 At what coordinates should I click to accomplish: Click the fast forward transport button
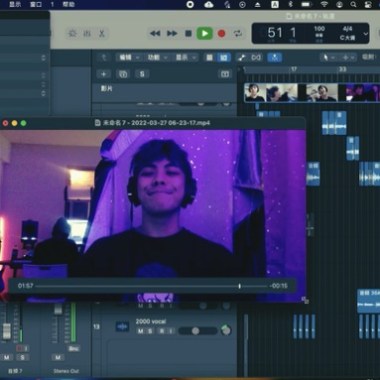coord(172,33)
